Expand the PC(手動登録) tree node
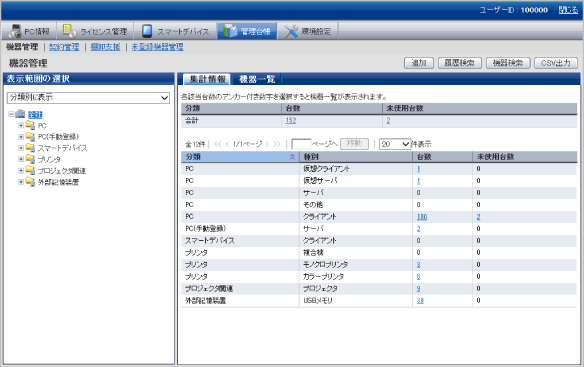 21,137
